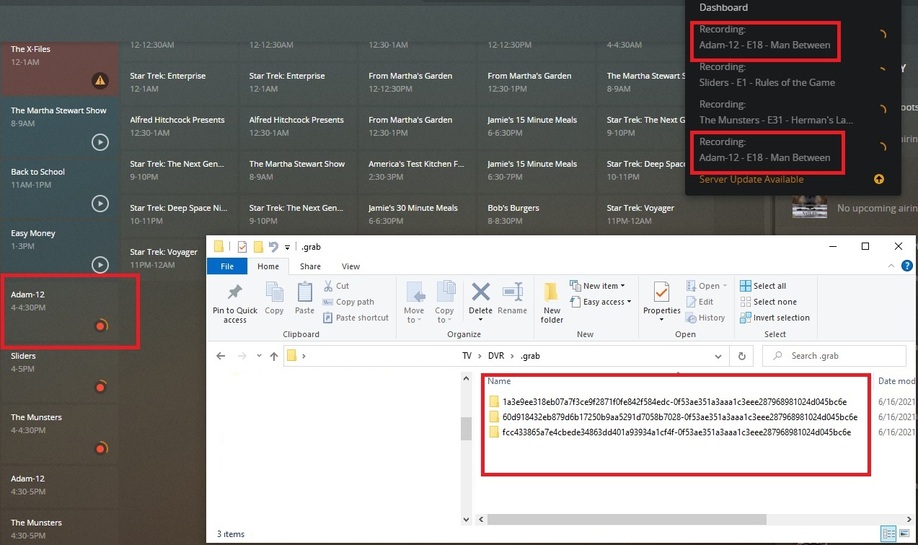Open Server Update Available link
This screenshot has width=918, height=545.
(751, 179)
